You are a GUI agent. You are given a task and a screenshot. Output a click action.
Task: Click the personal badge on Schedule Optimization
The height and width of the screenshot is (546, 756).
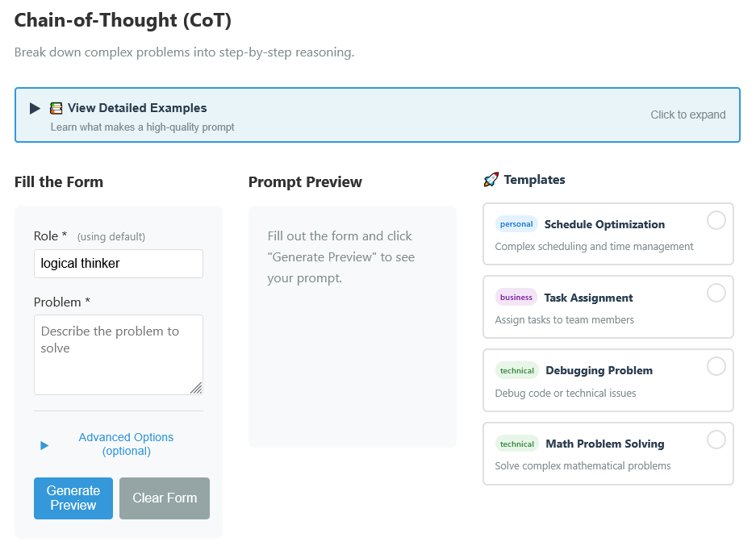[x=516, y=223]
